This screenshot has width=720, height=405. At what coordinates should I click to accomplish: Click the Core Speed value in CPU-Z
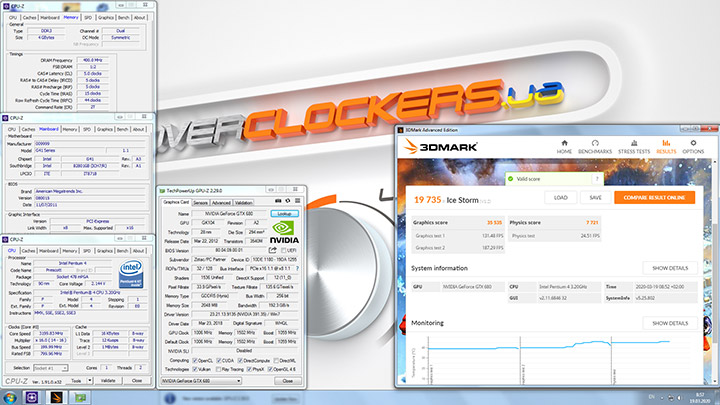51,333
